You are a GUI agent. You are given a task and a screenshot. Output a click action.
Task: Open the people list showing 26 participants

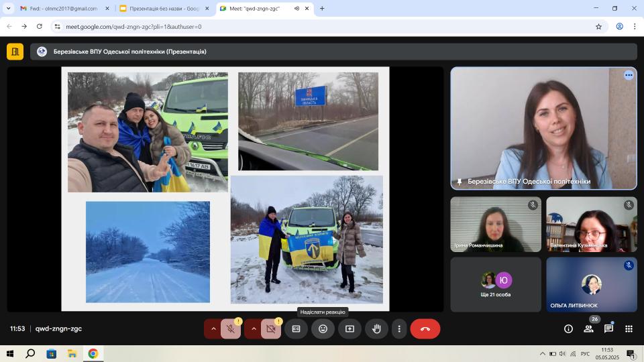pyautogui.click(x=588, y=329)
